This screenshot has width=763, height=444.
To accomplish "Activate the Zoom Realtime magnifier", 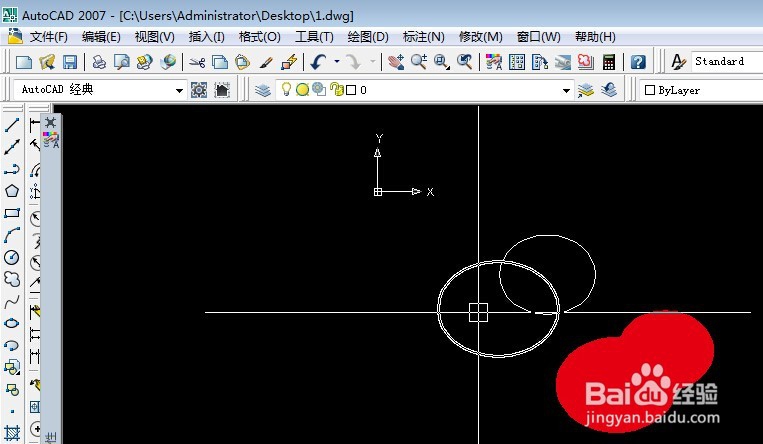I will (x=418, y=62).
